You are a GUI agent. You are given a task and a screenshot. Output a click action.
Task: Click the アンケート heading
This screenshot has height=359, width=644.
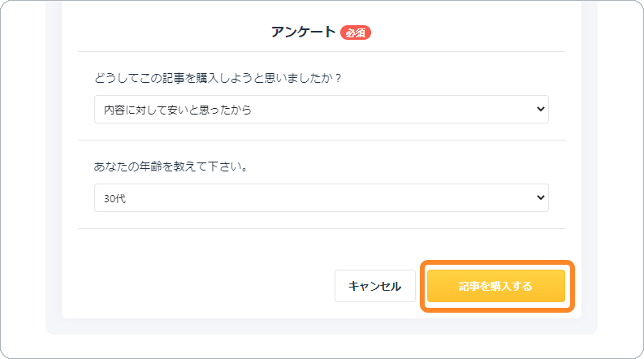tap(304, 32)
